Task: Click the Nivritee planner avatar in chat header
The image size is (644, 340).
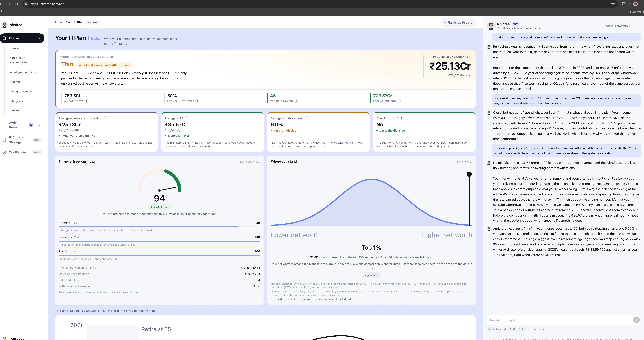Action: click(491, 26)
